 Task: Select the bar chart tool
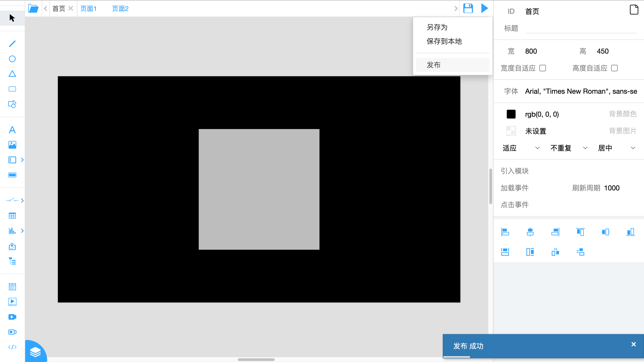pyautogui.click(x=12, y=231)
